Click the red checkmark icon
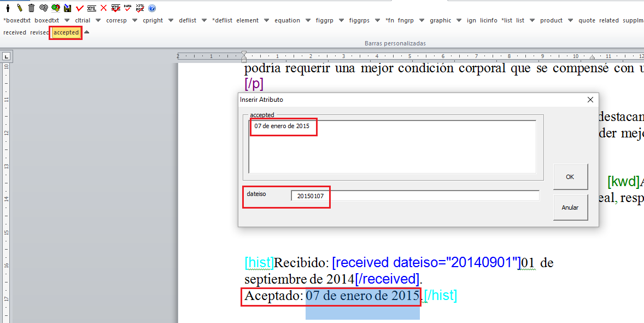644x323 pixels. [x=80, y=8]
